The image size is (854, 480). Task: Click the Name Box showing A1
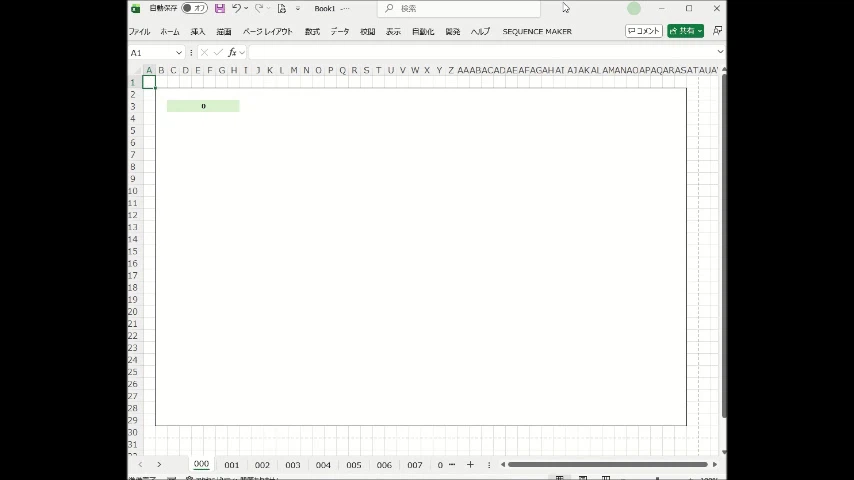pos(151,52)
